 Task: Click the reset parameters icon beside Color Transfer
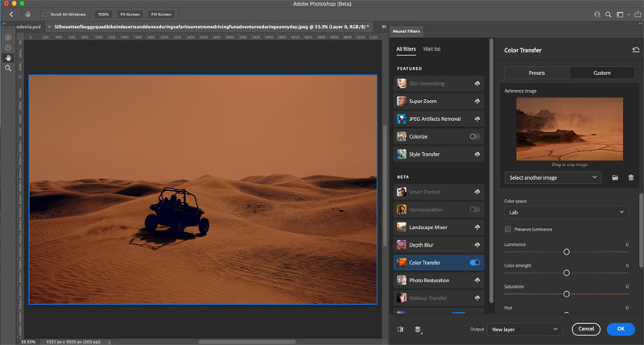636,50
